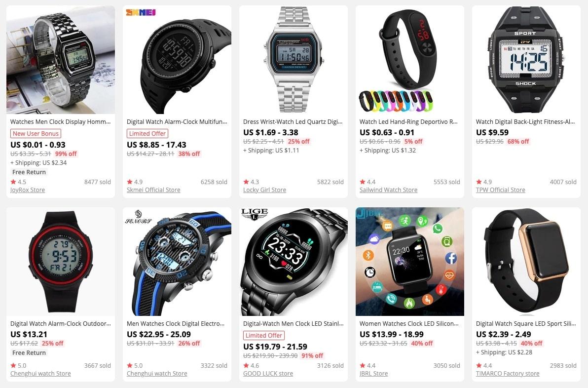Open the GOOD LUCK store link
Screen dimensions: 588x388
268,373
